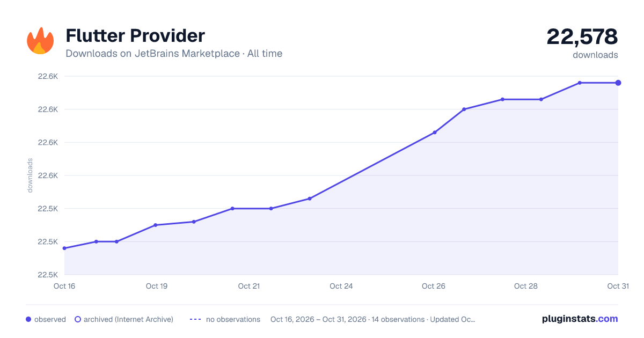Click the observed legend text
Viewport: 644px width, 338px height.
(x=50, y=319)
